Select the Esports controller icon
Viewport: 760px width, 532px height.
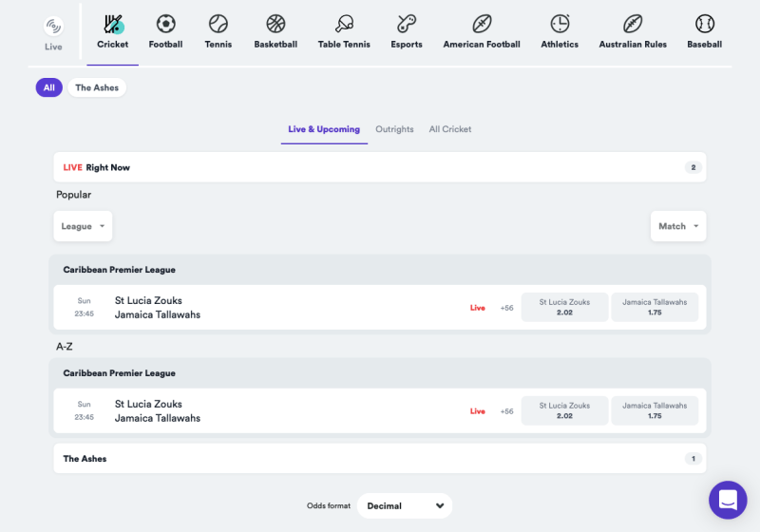(407, 25)
